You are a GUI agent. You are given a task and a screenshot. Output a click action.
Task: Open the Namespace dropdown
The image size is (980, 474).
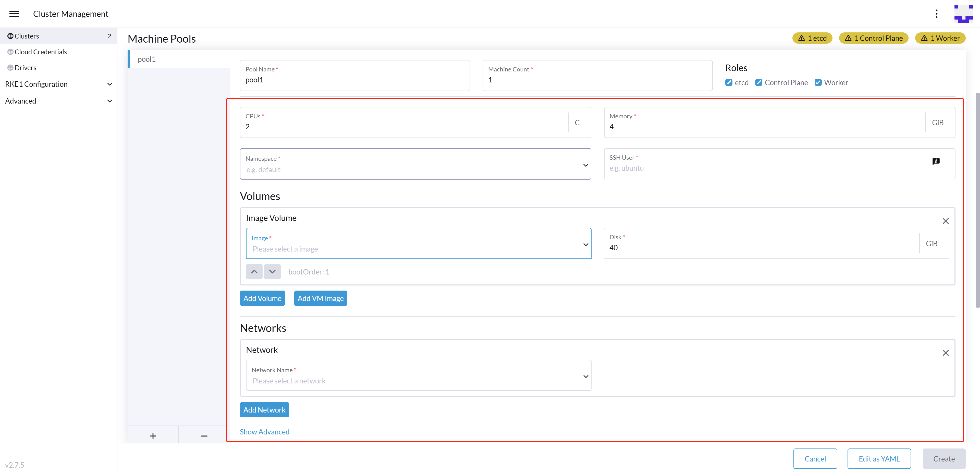415,164
